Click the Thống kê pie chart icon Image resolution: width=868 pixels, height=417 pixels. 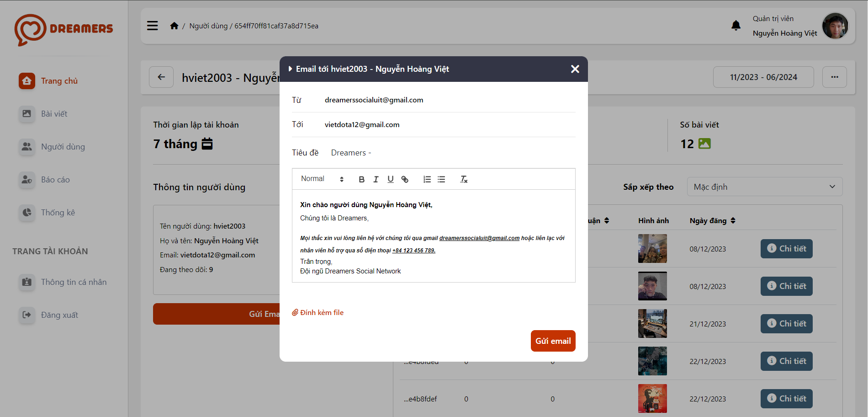[27, 213]
